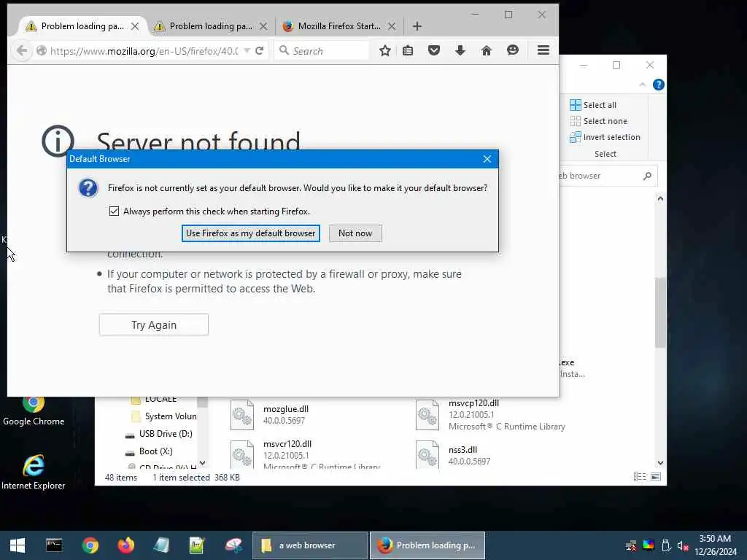Switch Explorer to details view icon
The width and height of the screenshot is (747, 560).
click(640, 477)
